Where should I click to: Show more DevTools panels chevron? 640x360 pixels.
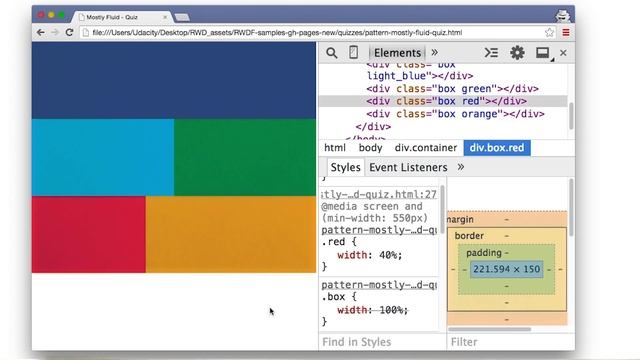[435, 52]
